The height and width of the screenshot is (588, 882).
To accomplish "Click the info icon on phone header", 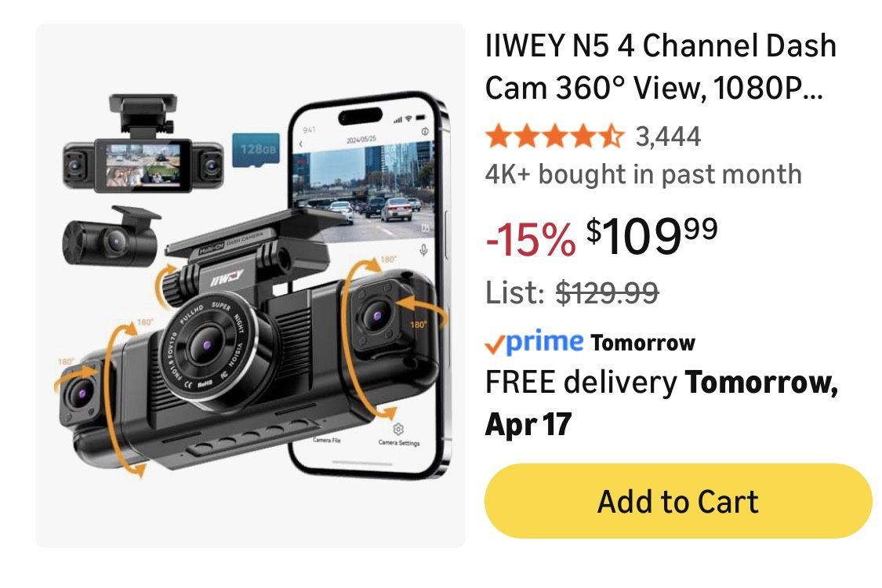I will (425, 131).
